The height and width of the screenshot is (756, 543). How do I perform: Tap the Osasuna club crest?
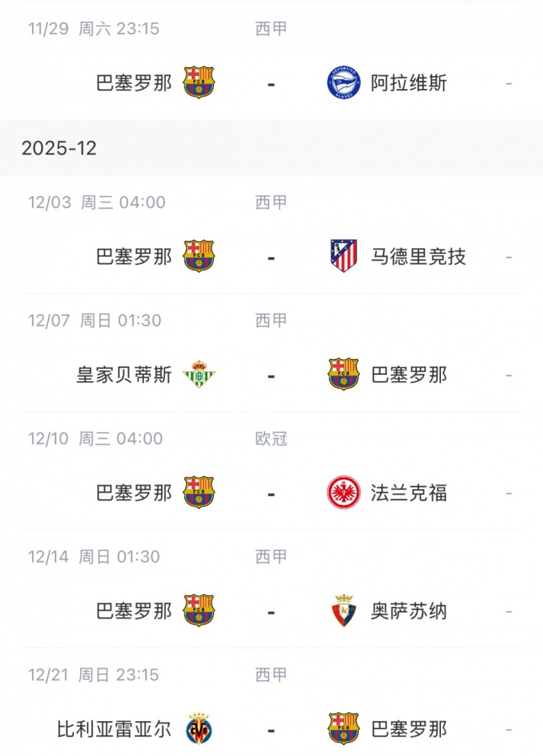pyautogui.click(x=343, y=611)
